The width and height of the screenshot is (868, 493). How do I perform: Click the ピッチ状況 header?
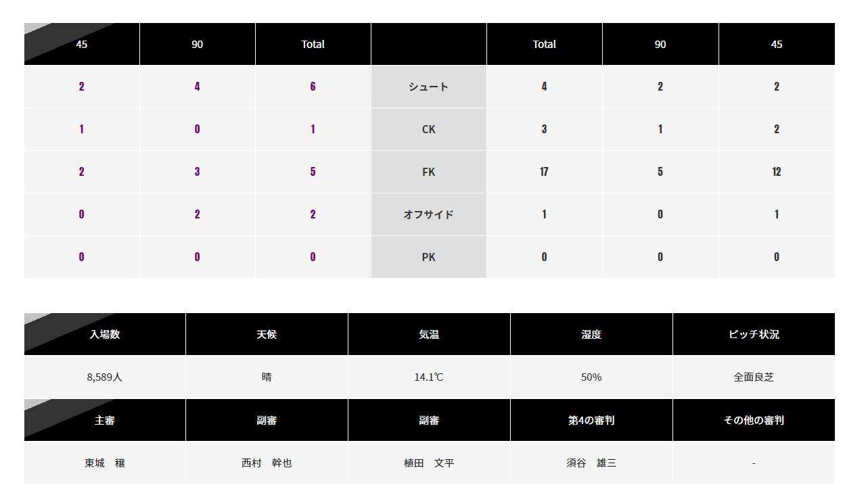(754, 334)
